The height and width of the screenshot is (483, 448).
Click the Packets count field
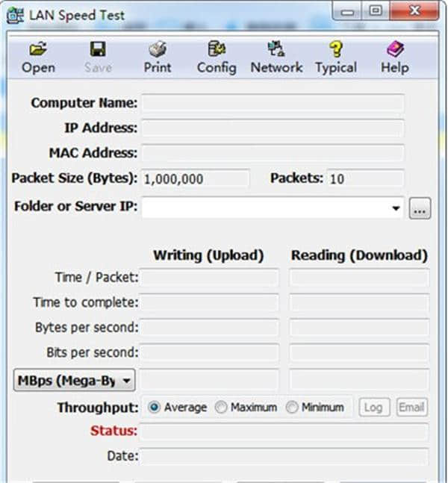pos(365,179)
